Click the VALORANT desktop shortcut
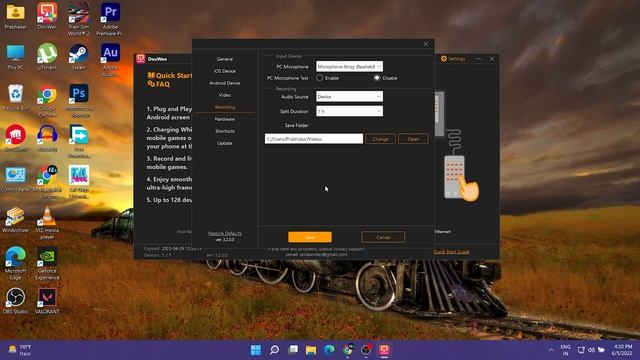Image resolution: width=640 pixels, height=360 pixels. click(x=47, y=301)
